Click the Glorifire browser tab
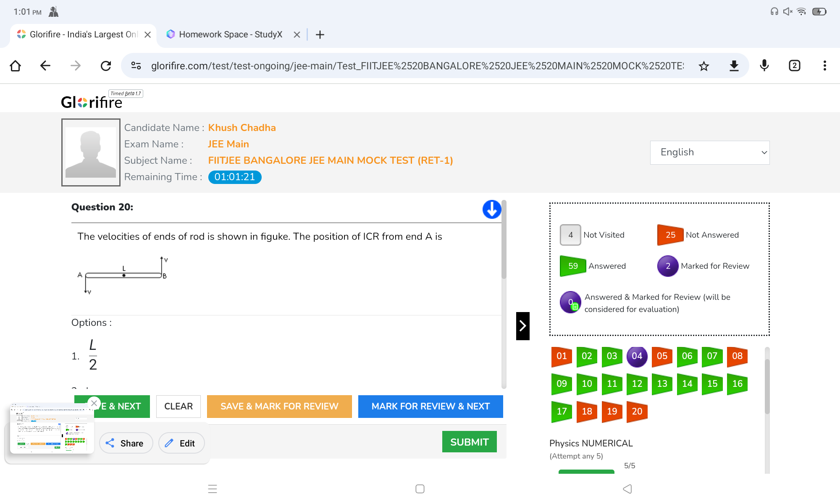The width and height of the screenshot is (840, 504). tap(81, 34)
